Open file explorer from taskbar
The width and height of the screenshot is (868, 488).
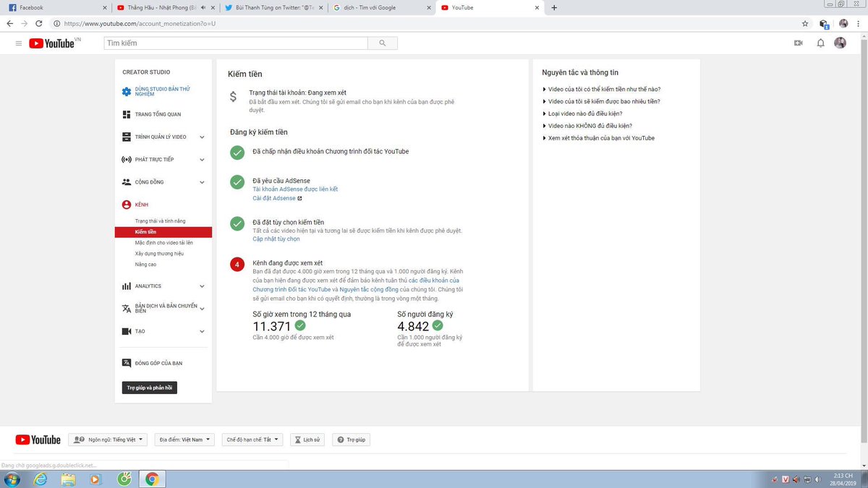pyautogui.click(x=68, y=479)
